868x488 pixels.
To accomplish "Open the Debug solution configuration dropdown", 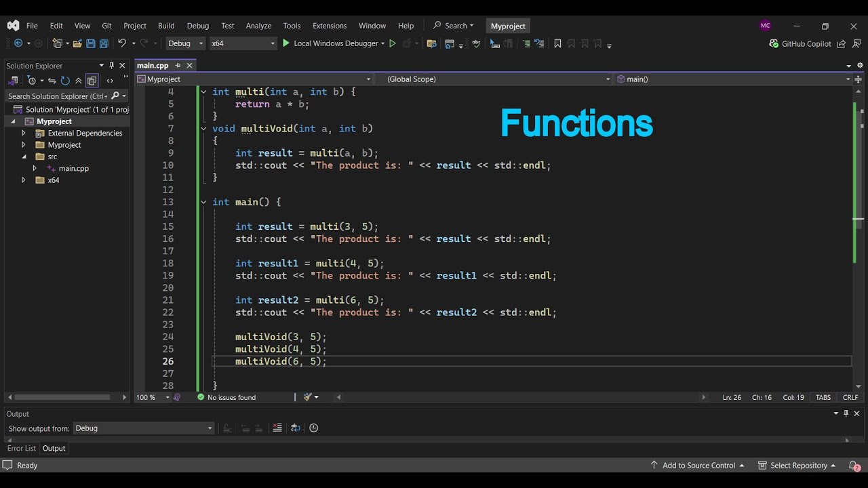I will pyautogui.click(x=186, y=43).
